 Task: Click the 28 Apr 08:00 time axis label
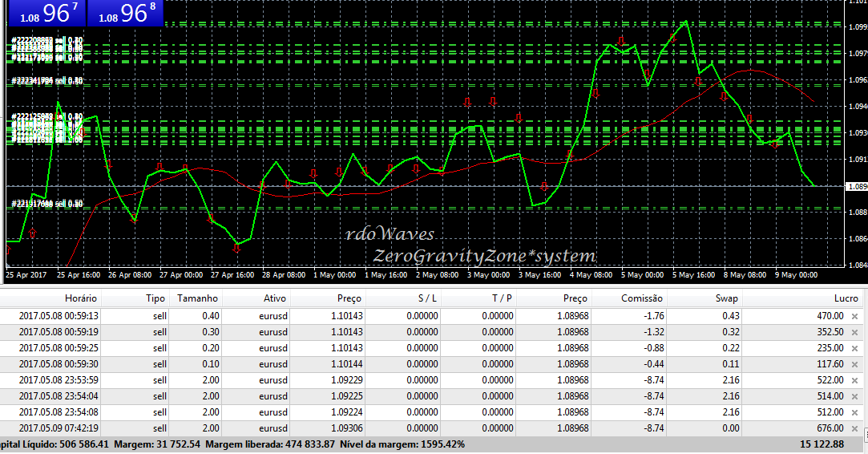pyautogui.click(x=284, y=275)
